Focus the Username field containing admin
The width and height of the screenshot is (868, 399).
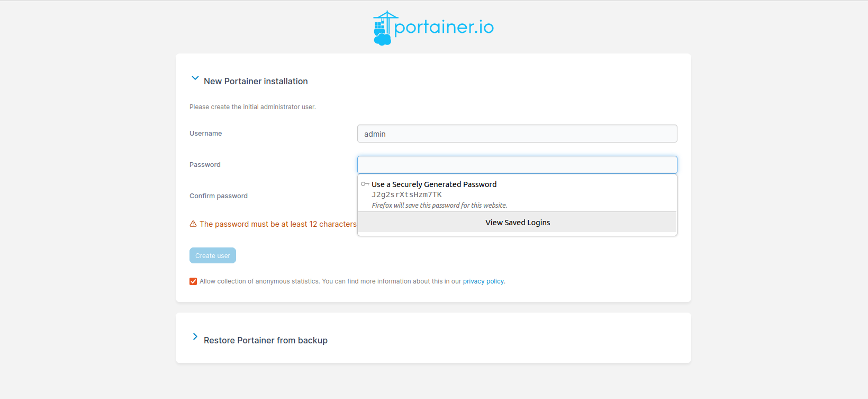(517, 134)
